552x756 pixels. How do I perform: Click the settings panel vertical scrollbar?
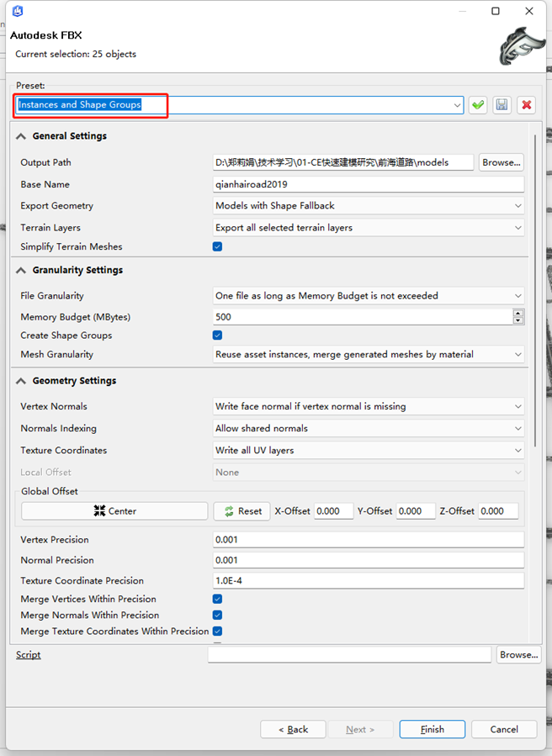(x=534, y=291)
